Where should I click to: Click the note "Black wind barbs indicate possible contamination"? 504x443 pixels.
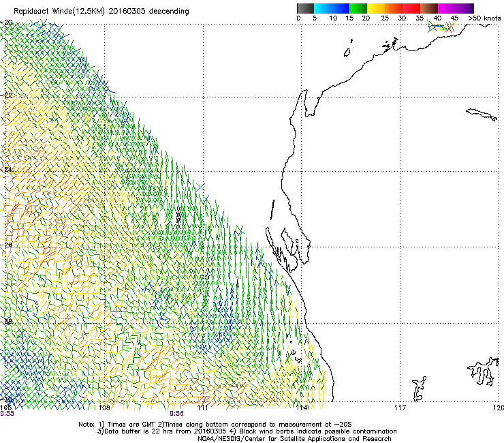pos(318,431)
